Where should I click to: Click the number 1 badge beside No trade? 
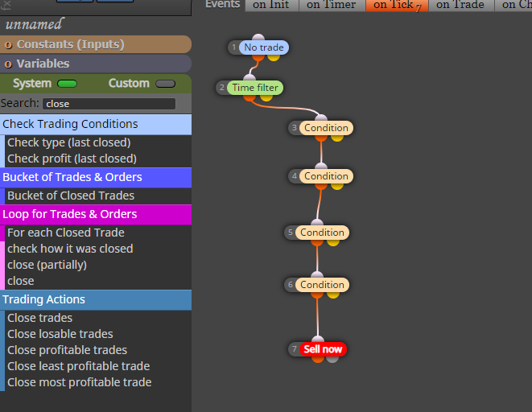(233, 47)
